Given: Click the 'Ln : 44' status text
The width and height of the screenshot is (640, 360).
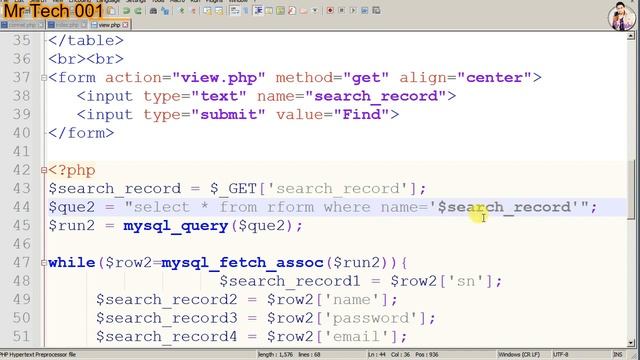Looking at the screenshot, I should pos(376,355).
